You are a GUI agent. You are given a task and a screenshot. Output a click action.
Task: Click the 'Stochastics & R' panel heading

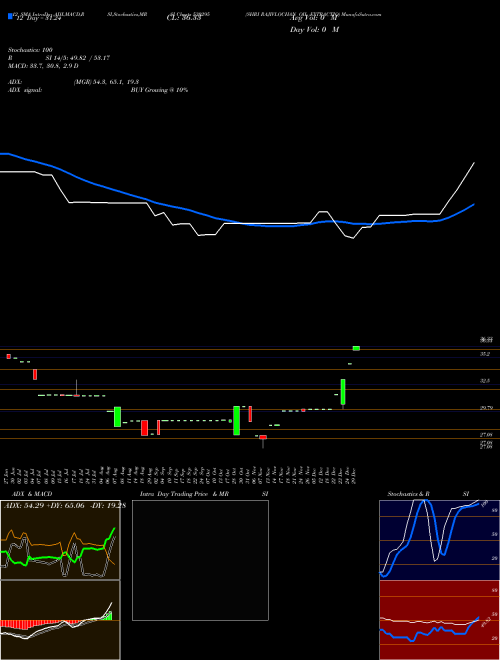point(409,494)
